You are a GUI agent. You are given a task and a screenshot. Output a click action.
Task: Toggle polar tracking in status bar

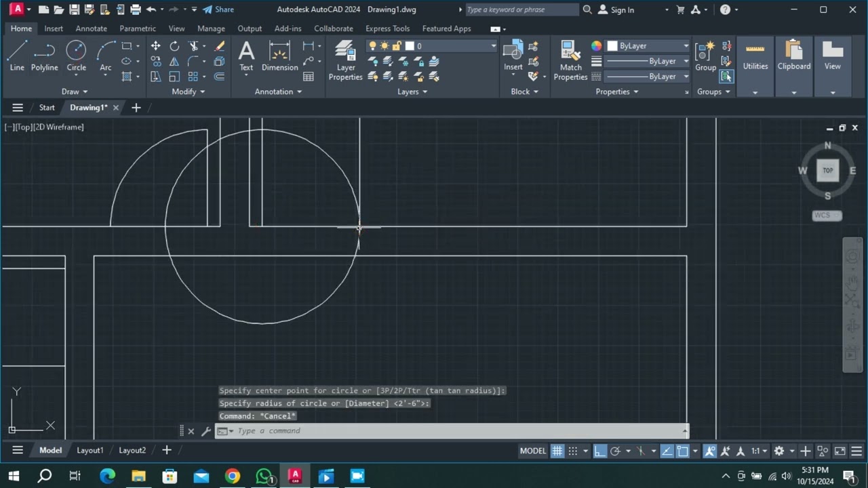click(615, 451)
